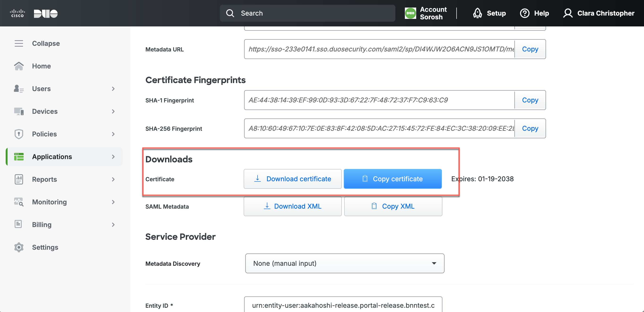644x312 pixels.
Task: Click the Duo logo in header
Action: [x=46, y=13]
